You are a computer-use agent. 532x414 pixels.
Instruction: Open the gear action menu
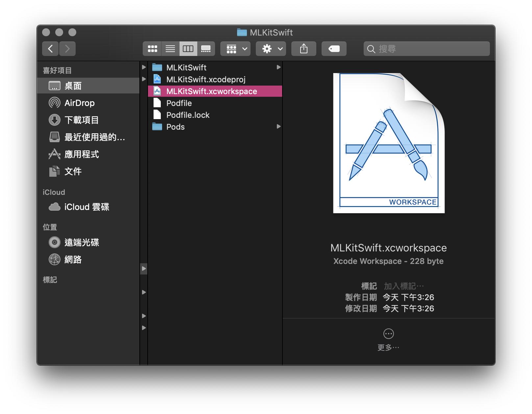tap(271, 49)
